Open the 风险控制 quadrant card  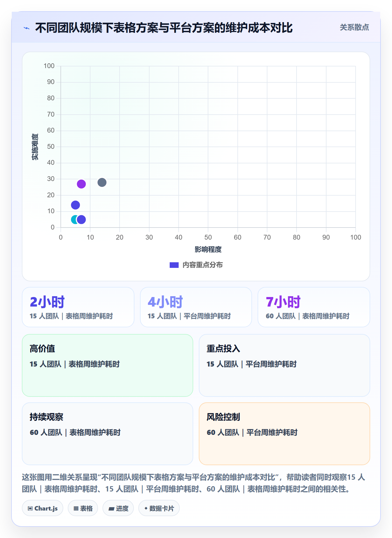coord(284,434)
